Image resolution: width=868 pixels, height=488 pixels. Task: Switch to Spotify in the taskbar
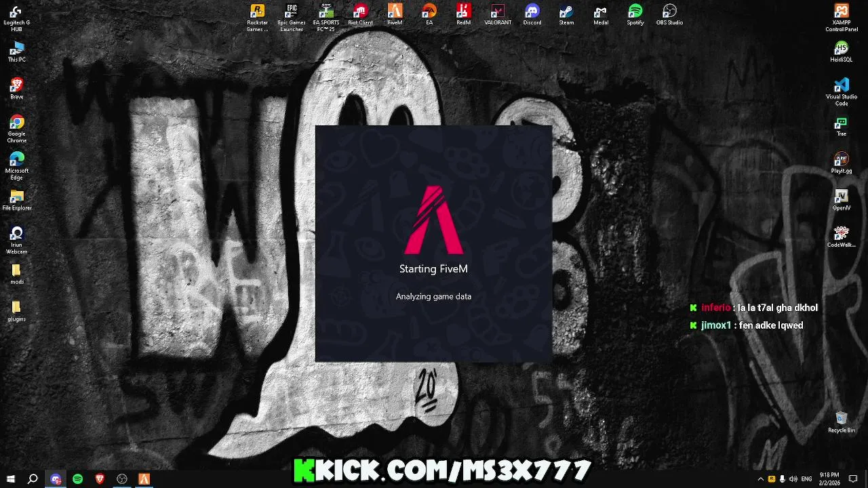tap(77, 479)
